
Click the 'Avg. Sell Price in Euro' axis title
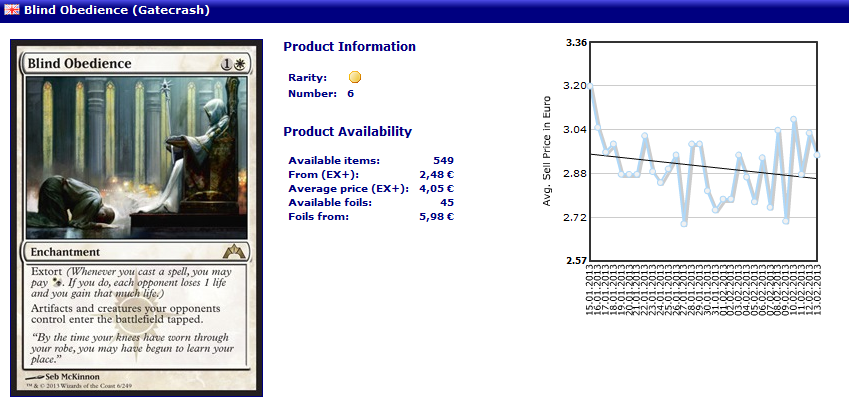coord(547,151)
